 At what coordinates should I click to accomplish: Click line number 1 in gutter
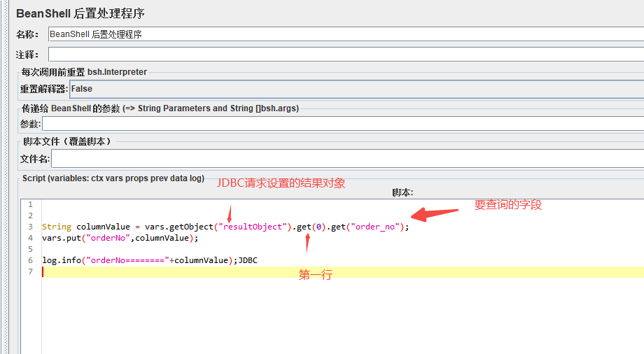click(30, 204)
